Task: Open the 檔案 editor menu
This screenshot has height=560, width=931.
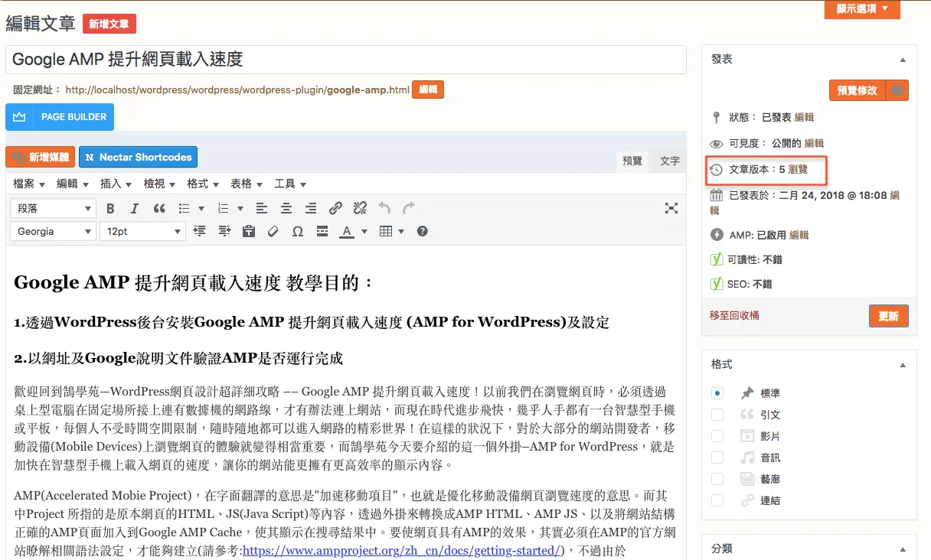Action: coord(29,184)
